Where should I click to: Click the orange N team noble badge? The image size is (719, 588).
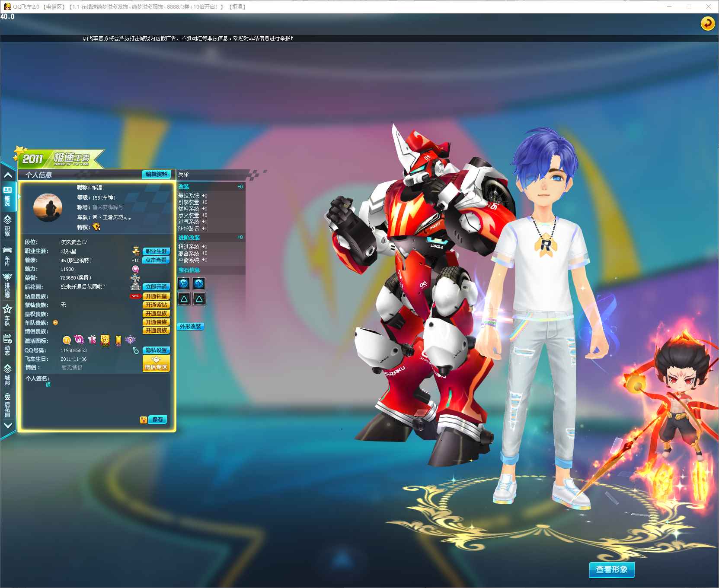55,322
